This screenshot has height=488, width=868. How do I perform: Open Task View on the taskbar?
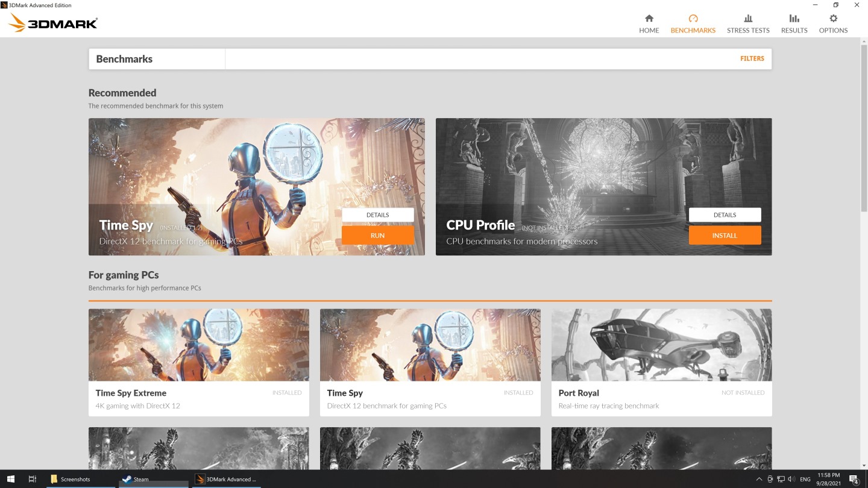coord(33,479)
